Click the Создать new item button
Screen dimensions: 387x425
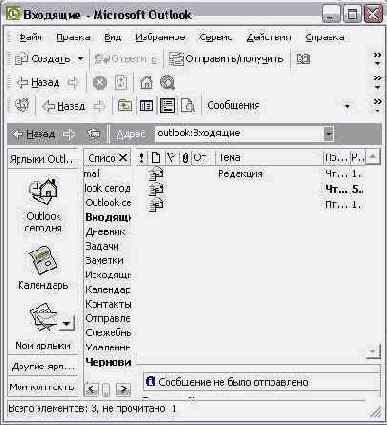pyautogui.click(x=43, y=59)
